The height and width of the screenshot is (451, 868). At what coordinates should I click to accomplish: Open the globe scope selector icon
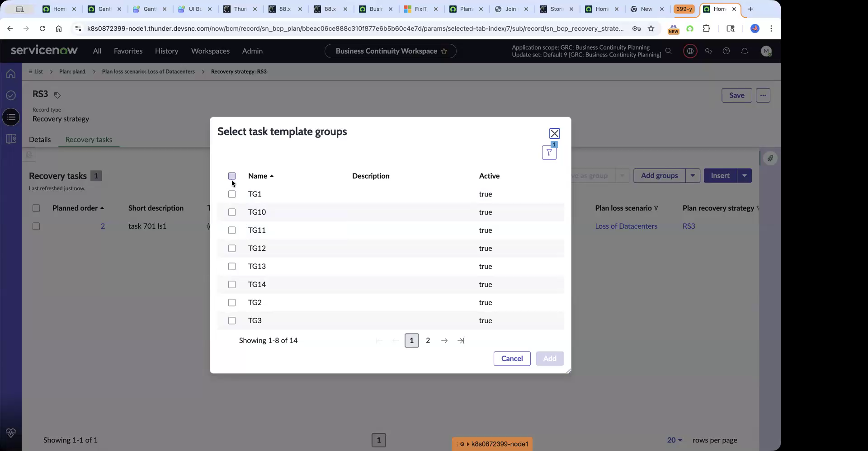tap(690, 51)
